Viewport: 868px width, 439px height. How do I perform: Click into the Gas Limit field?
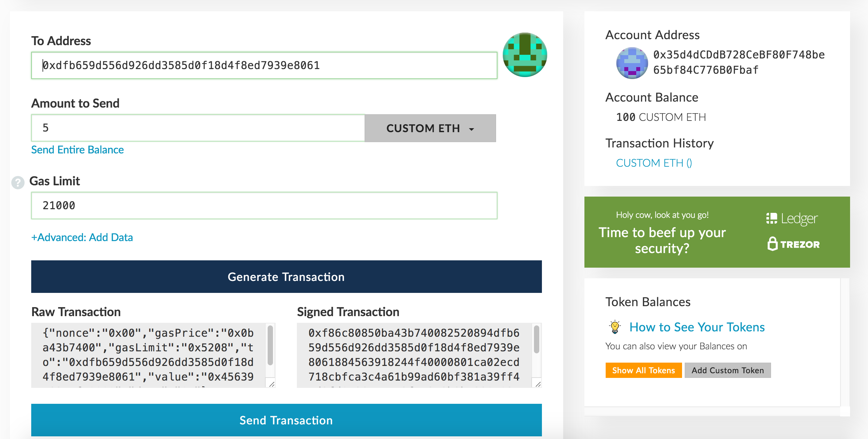264,206
